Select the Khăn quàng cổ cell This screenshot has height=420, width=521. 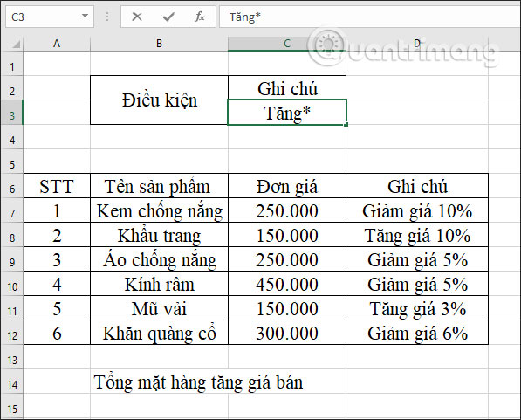(x=159, y=333)
